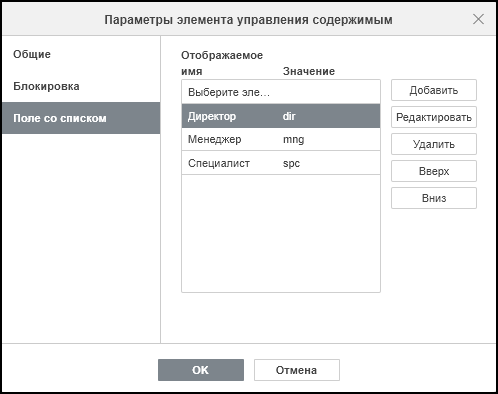The height and width of the screenshot is (394, 498).
Task: Move item up with Вверх
Action: click(434, 171)
